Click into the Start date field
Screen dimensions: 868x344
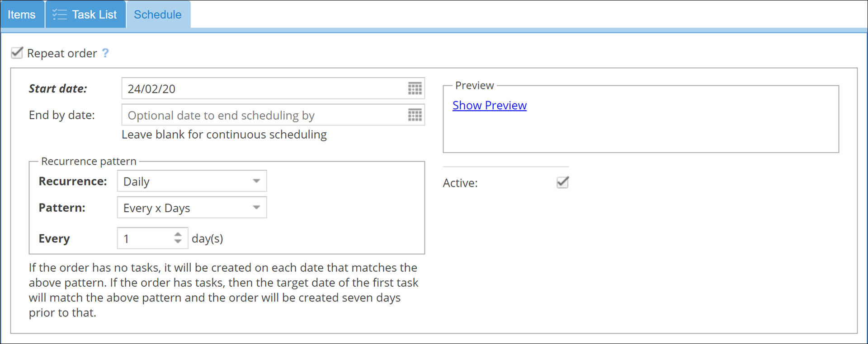262,88
